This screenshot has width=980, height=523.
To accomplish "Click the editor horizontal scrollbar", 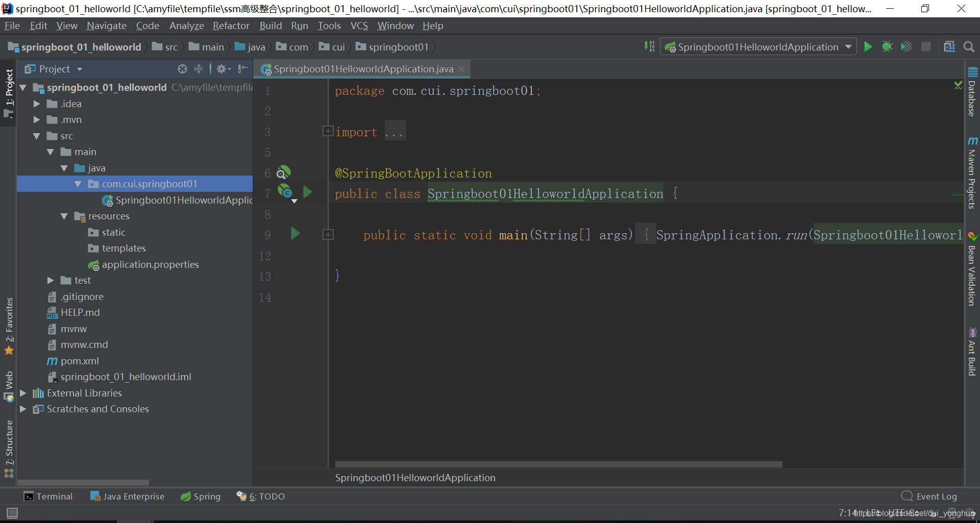I will click(558, 464).
